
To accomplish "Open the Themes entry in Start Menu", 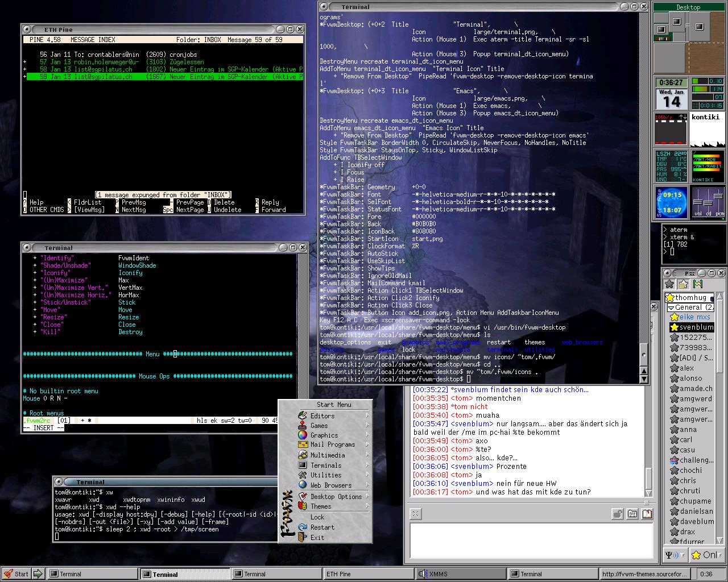I will [x=321, y=506].
